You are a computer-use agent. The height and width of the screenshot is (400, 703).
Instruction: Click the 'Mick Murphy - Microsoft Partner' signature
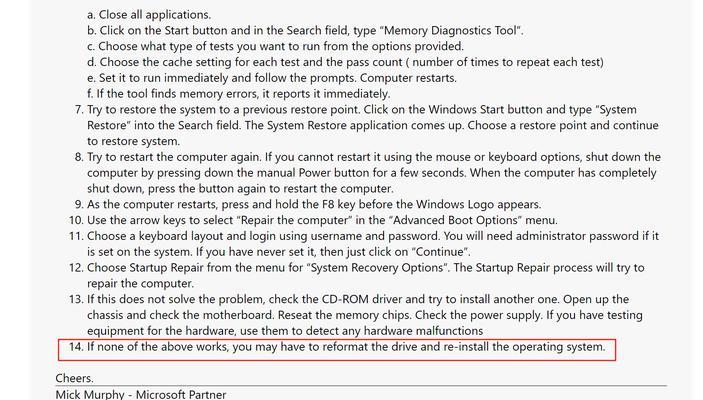(x=141, y=395)
